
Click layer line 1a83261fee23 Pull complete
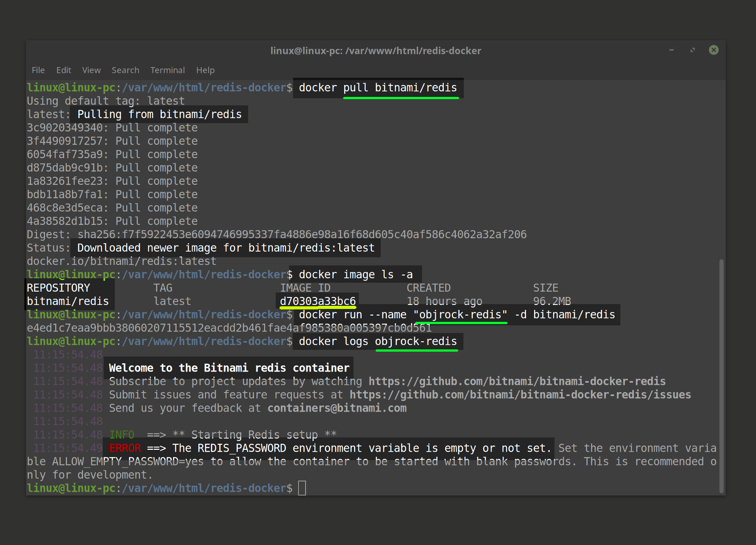pyautogui.click(x=112, y=181)
